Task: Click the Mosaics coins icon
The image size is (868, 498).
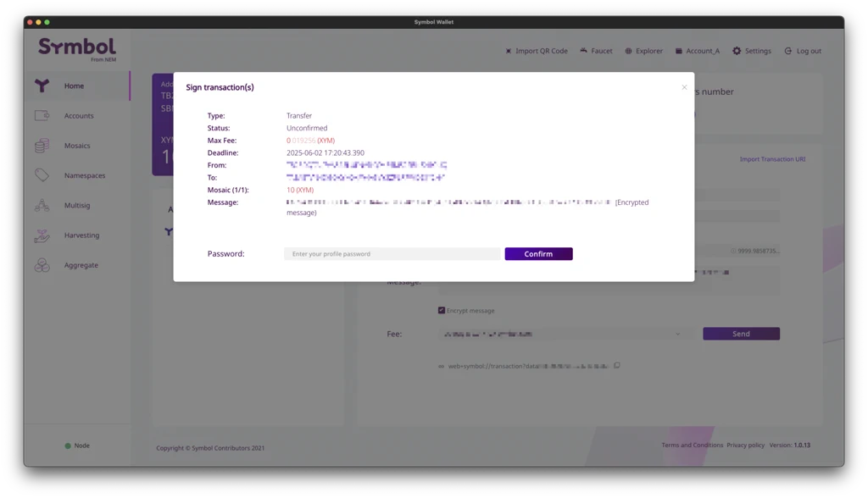Action: [x=42, y=146]
